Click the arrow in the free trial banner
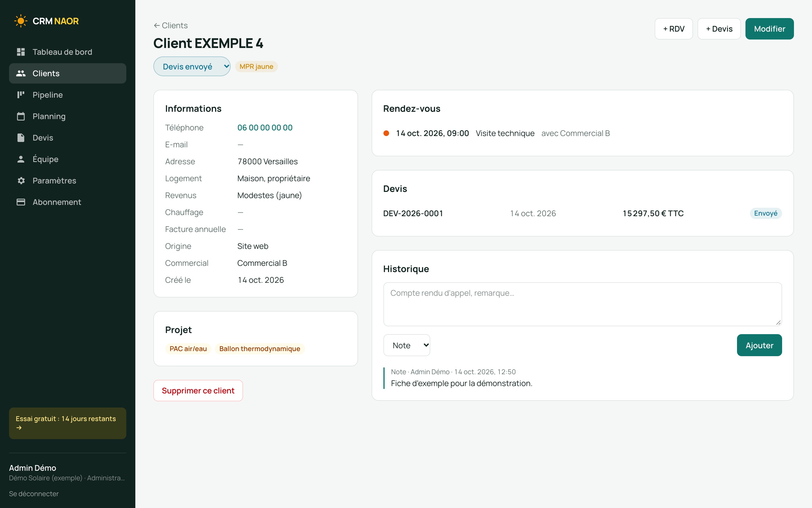This screenshot has width=812, height=508. (x=19, y=428)
